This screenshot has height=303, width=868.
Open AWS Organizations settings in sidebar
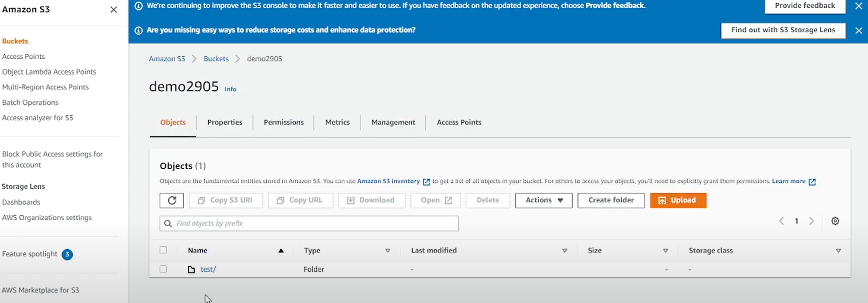[x=47, y=218]
